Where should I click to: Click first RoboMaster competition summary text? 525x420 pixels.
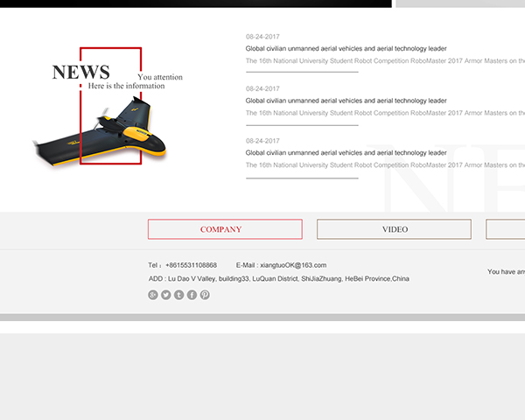click(x=385, y=61)
